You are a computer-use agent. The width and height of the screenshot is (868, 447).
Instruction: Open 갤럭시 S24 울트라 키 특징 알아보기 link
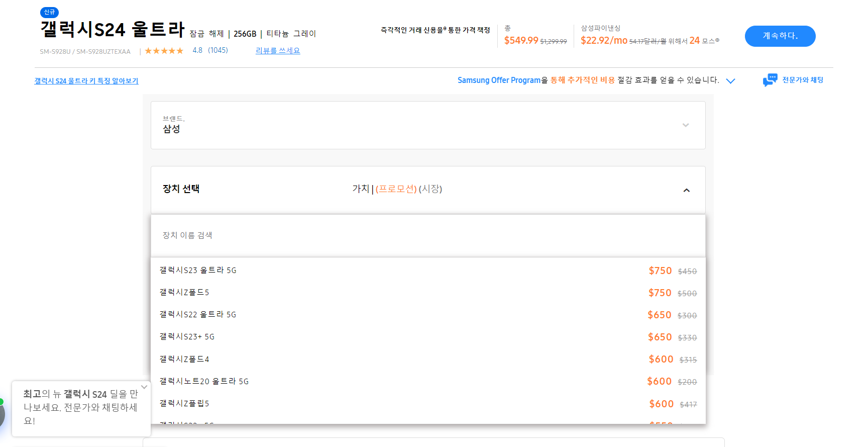pos(86,81)
